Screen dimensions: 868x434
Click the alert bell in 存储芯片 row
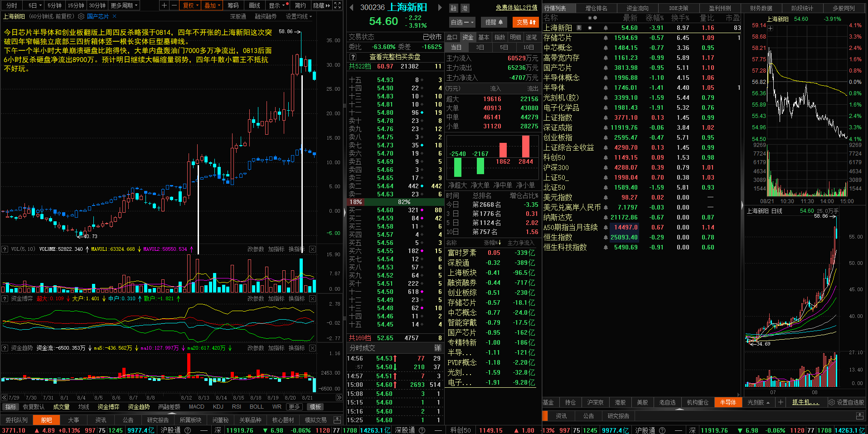[606, 38]
